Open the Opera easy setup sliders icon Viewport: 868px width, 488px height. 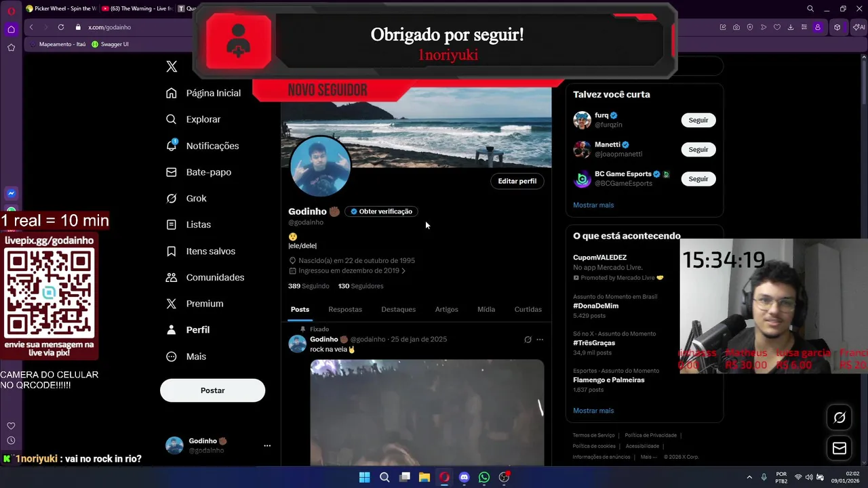point(804,27)
